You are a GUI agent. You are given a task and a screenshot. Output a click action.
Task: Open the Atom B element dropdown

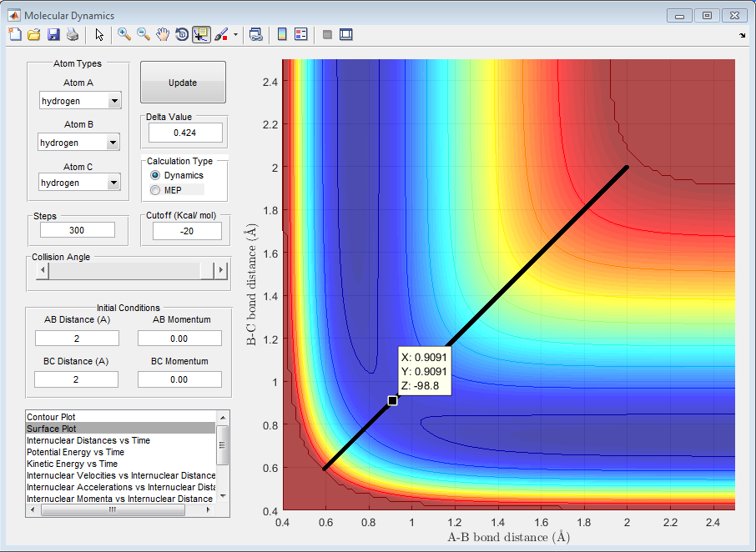pyautogui.click(x=114, y=143)
